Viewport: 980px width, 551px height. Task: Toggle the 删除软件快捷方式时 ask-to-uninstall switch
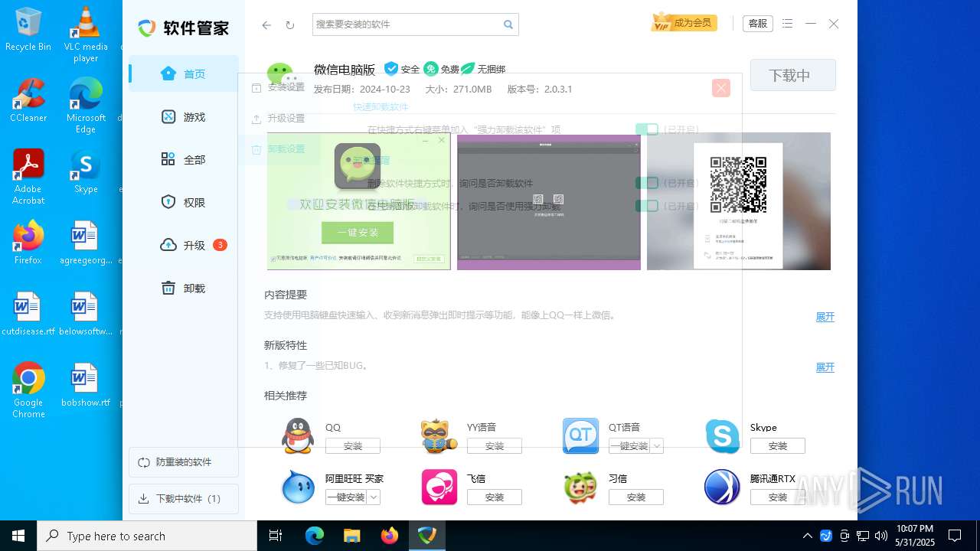coord(647,183)
